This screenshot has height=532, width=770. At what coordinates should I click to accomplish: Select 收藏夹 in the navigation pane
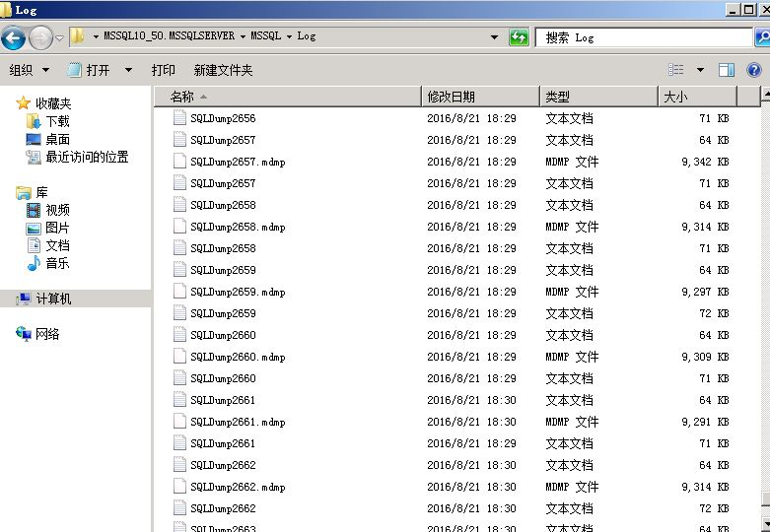tap(53, 103)
